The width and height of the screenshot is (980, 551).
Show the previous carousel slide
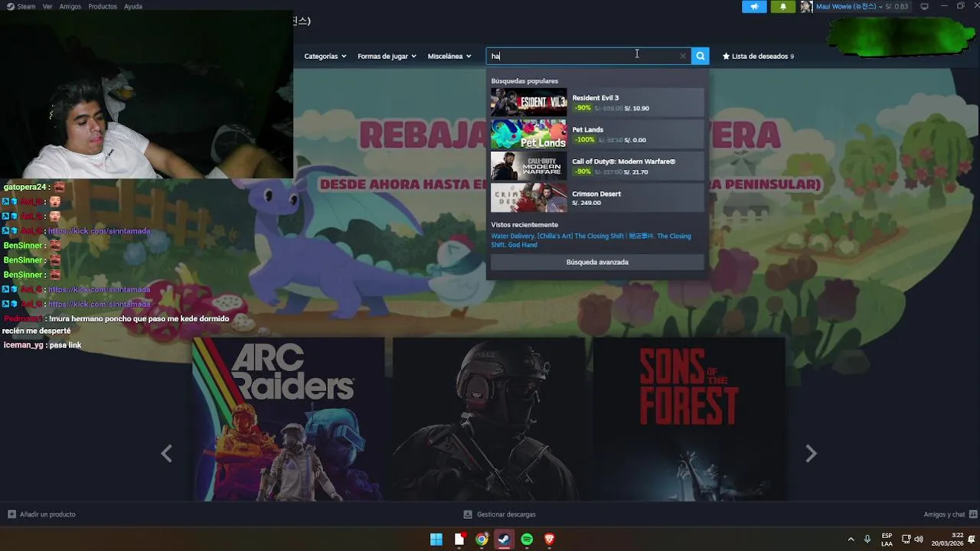point(166,454)
